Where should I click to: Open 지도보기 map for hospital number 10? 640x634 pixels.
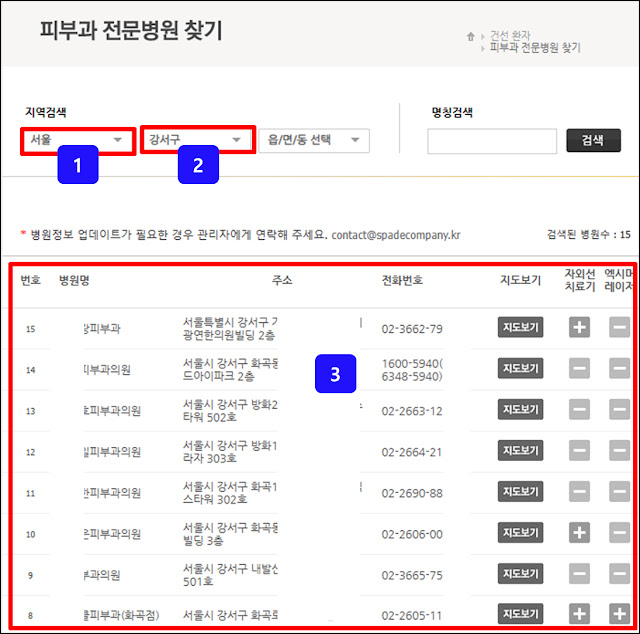[x=520, y=533]
